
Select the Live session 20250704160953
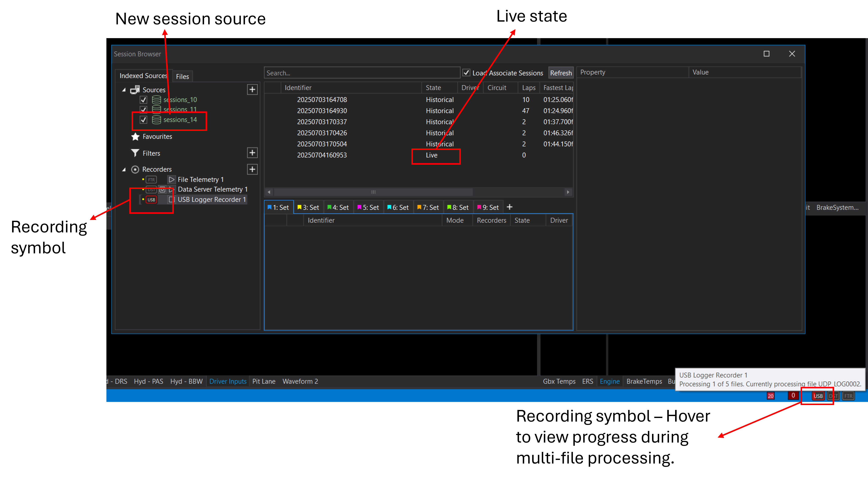(x=322, y=155)
